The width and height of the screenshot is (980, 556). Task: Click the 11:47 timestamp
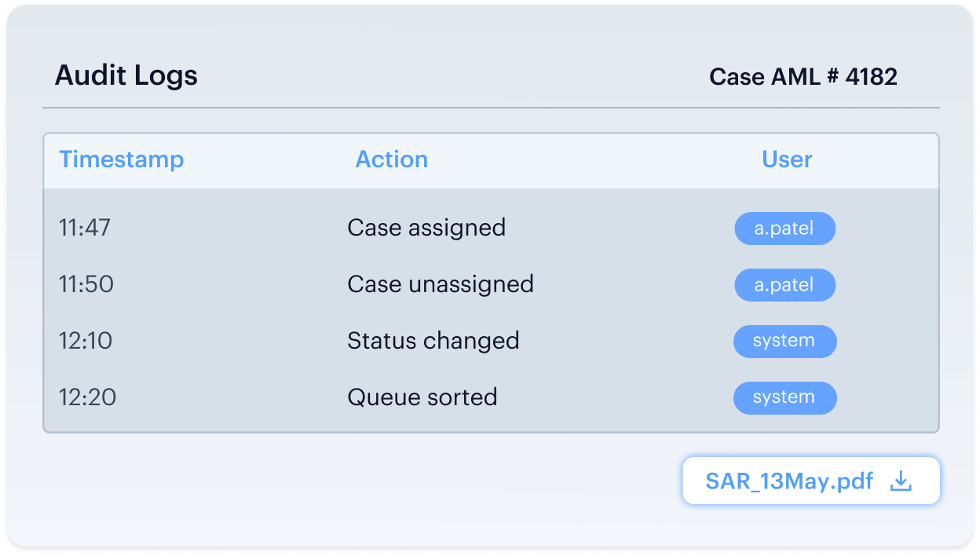click(85, 229)
